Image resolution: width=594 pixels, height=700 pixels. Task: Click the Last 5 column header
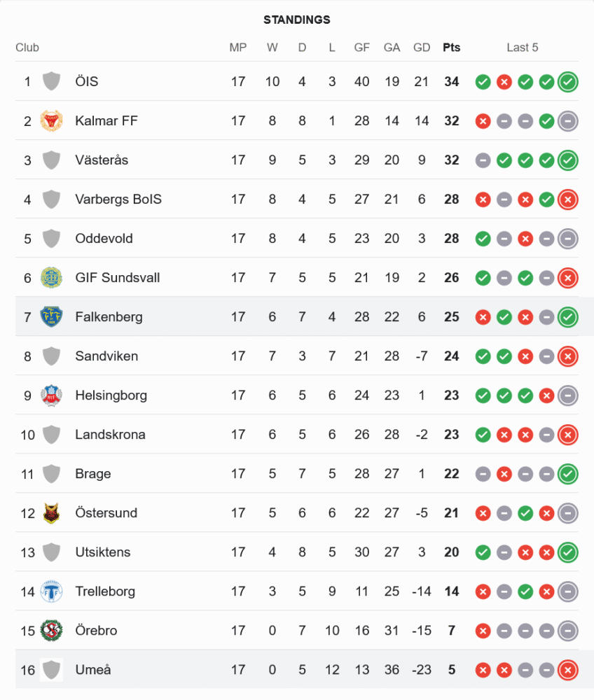[x=523, y=48]
